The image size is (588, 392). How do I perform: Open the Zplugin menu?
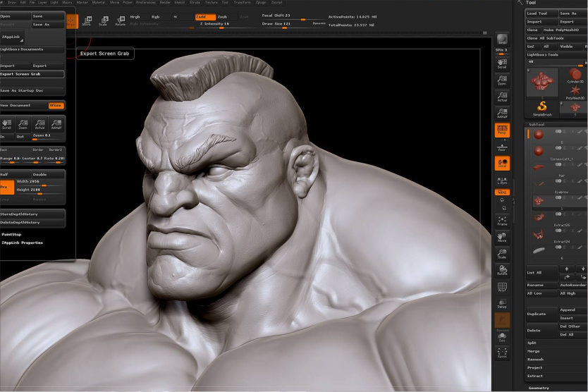click(x=261, y=2)
